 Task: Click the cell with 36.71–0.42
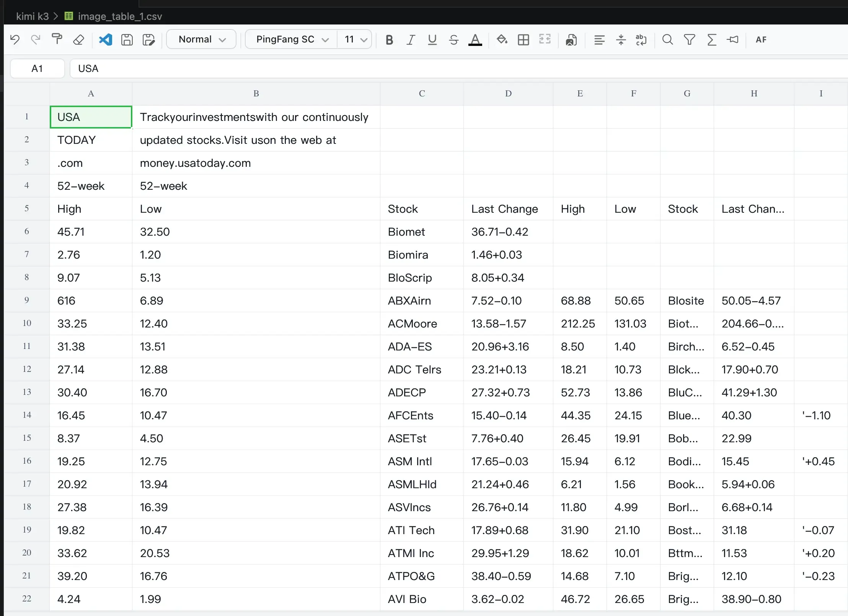coord(508,231)
